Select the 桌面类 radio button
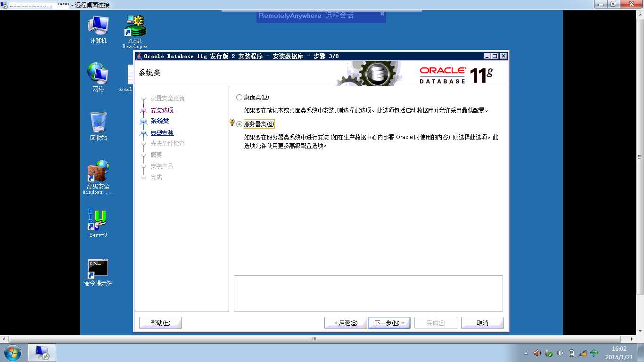The image size is (644, 362). [x=239, y=98]
